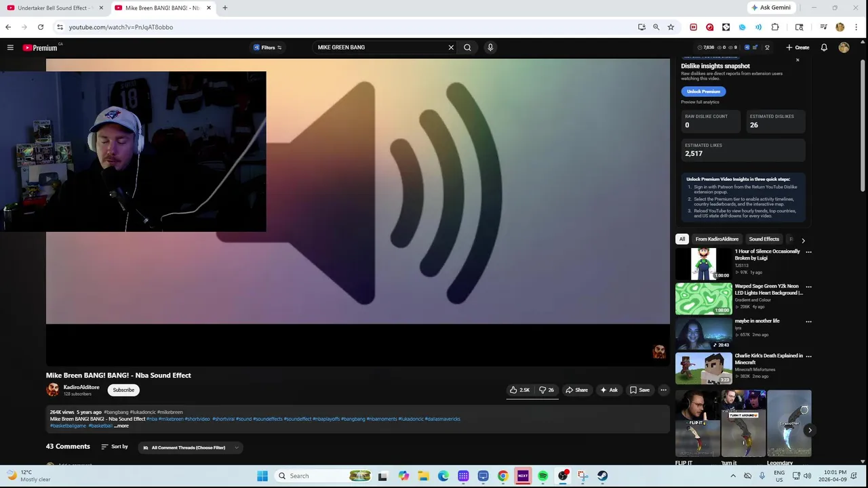
Task: Open the All Comment Threads filter dropdown
Action: pyautogui.click(x=190, y=447)
